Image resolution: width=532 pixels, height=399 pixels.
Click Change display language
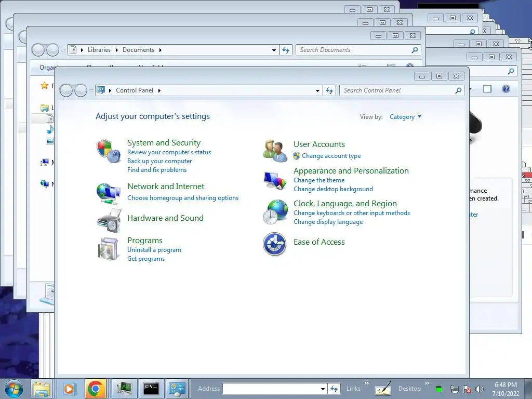point(328,222)
